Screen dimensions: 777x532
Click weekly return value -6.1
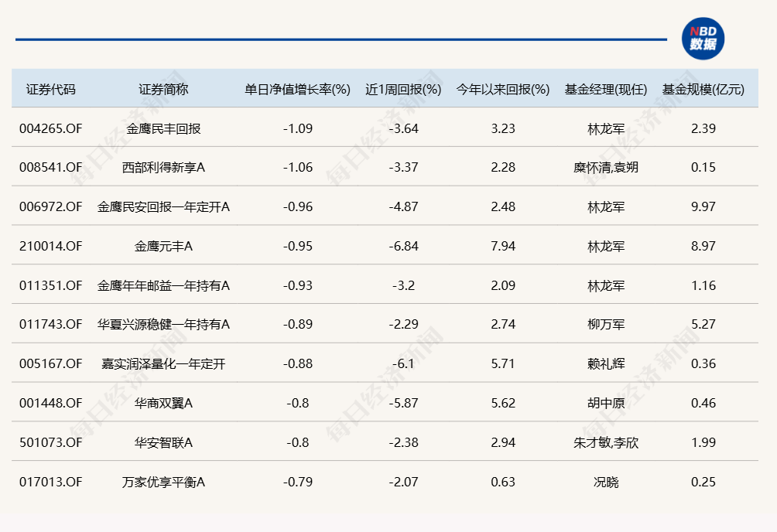coord(403,363)
